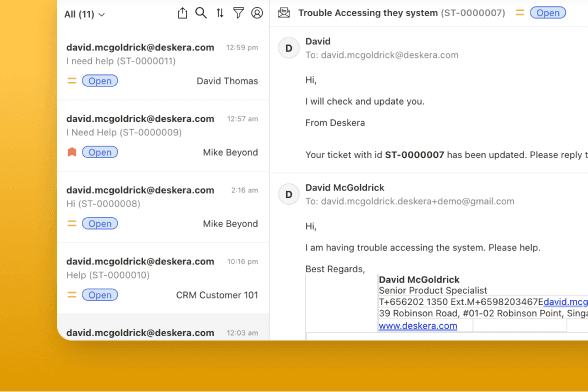
Task: Click the 12:59 pm timestamp
Action: [x=242, y=48]
